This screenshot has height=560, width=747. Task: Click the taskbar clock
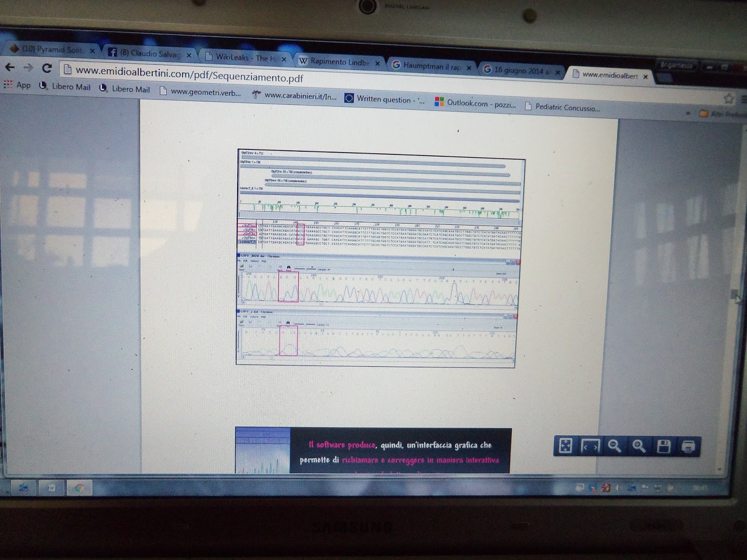[x=701, y=489]
